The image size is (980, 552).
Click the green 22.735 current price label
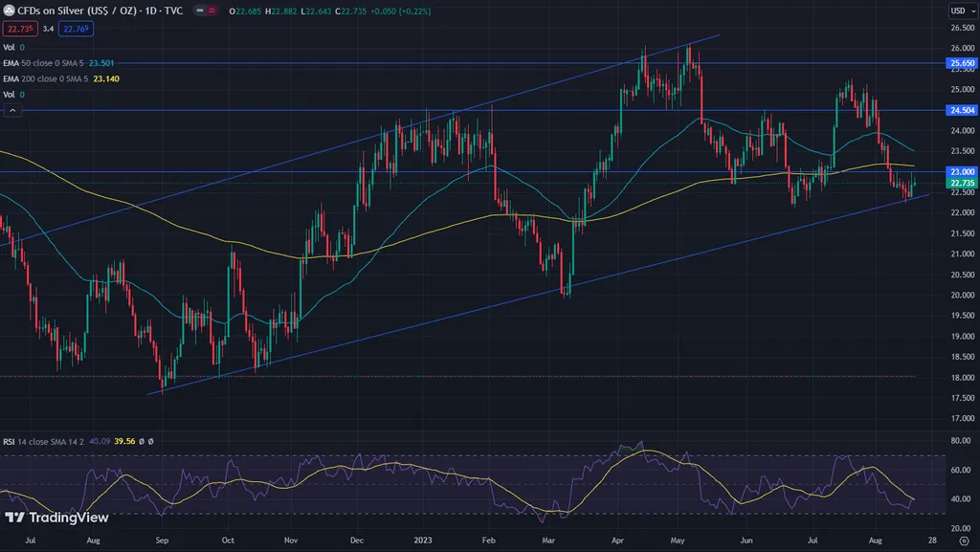(961, 183)
